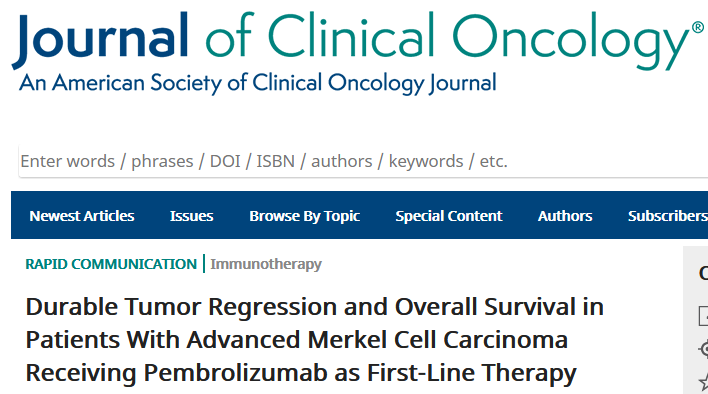The image size is (708, 394).
Task: Click the gray sidebar panel heading
Action: tap(703, 273)
